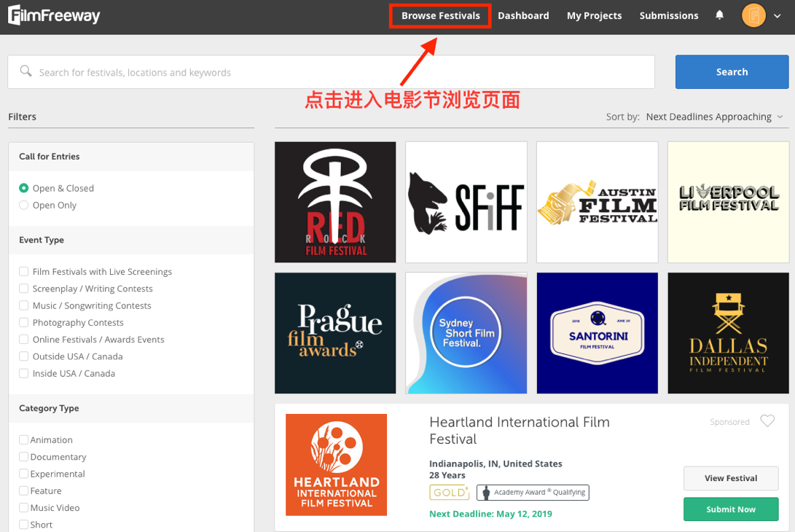Select Open Only radio option
The height and width of the screenshot is (532, 795).
24,206
